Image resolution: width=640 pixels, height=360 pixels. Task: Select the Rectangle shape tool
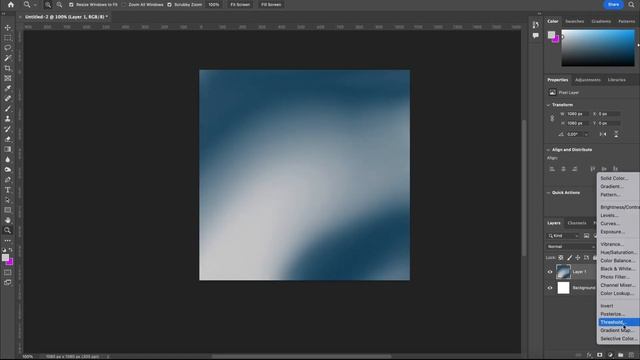[8, 210]
